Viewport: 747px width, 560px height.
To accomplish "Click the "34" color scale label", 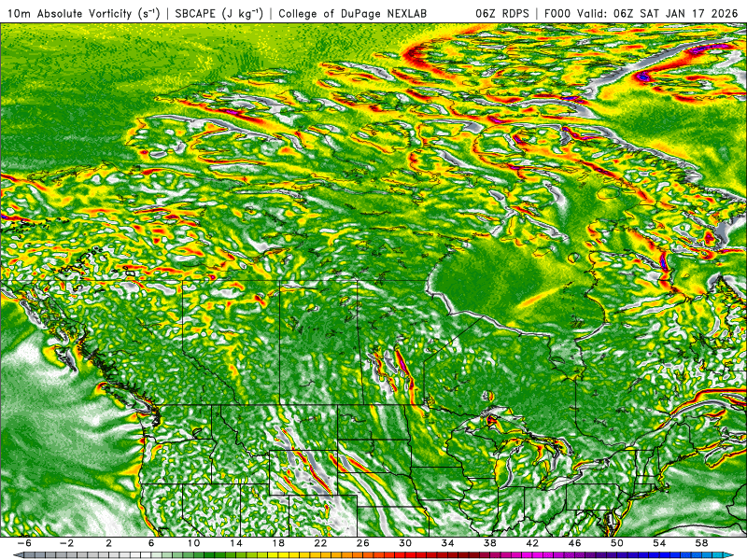I will 448,543.
